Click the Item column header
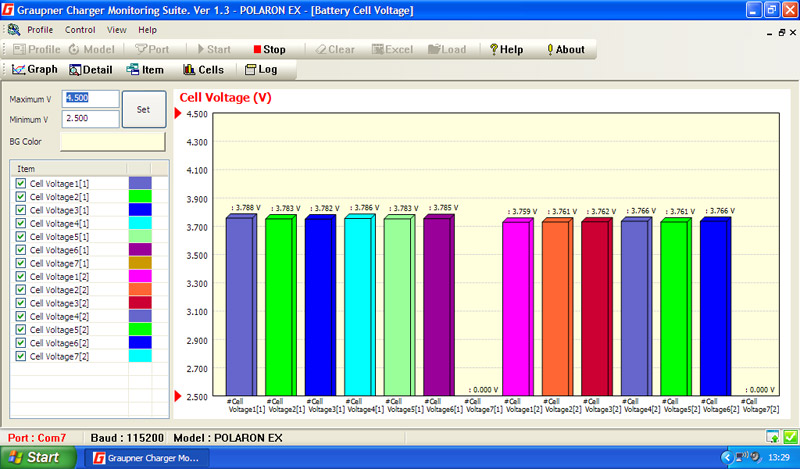The image size is (800, 469). click(x=68, y=168)
